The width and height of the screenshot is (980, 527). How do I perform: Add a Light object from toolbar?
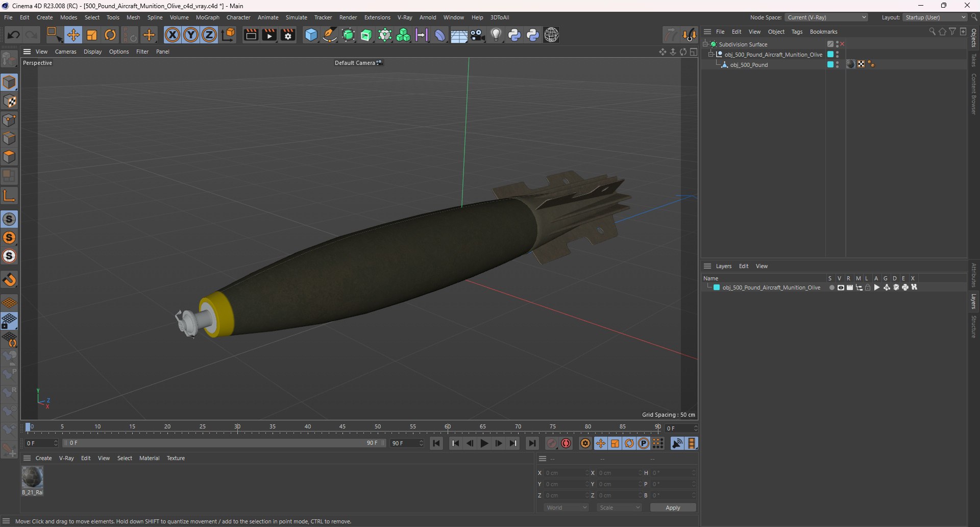[x=496, y=35]
